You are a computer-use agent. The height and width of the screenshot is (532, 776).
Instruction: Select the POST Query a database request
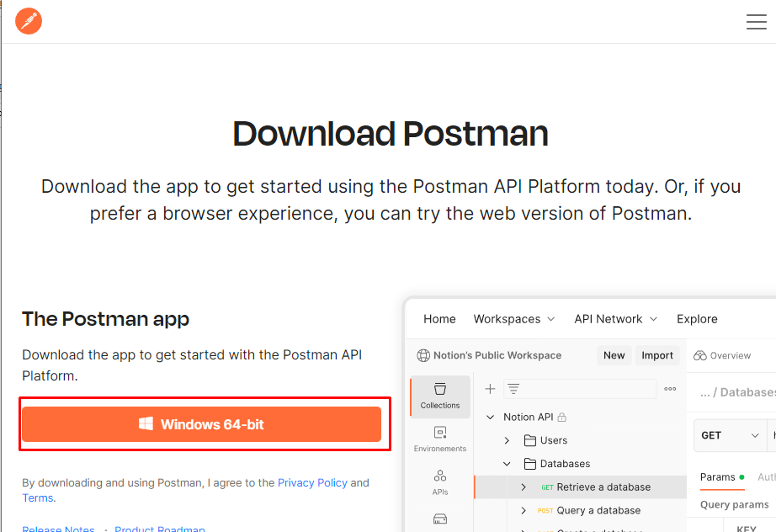(x=589, y=510)
